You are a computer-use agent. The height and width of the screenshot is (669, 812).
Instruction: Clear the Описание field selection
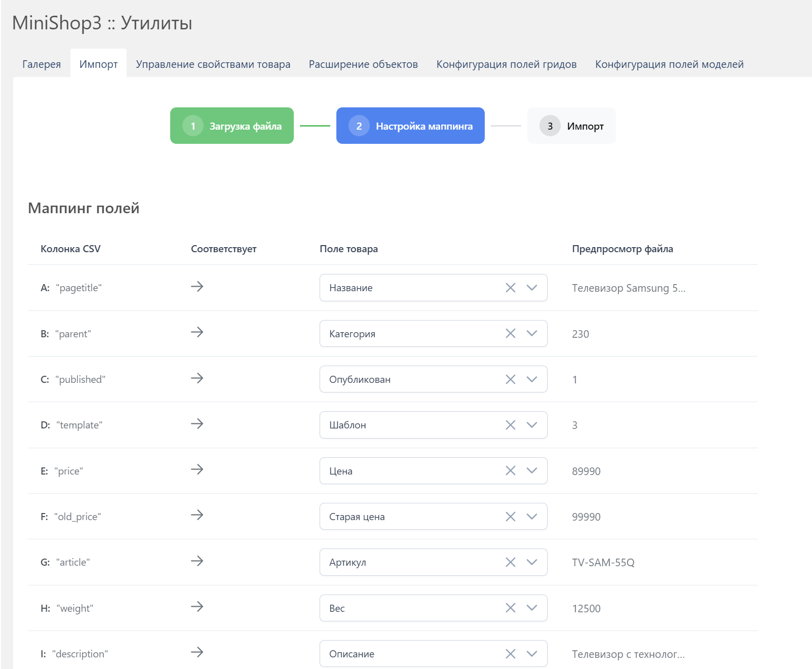click(510, 654)
